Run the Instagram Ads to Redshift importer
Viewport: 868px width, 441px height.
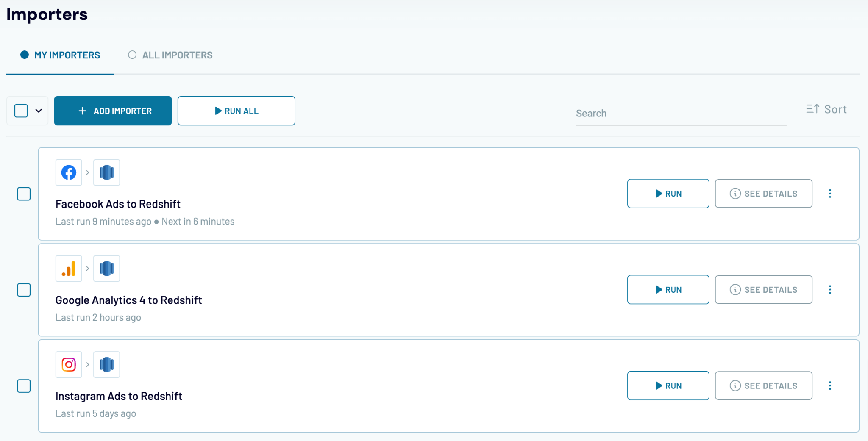(668, 386)
